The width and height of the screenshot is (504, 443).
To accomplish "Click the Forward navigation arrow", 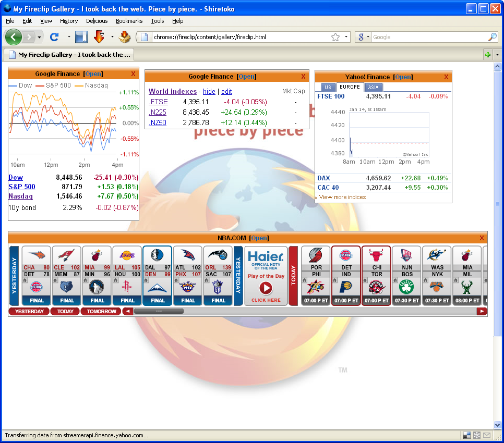I will pos(29,37).
